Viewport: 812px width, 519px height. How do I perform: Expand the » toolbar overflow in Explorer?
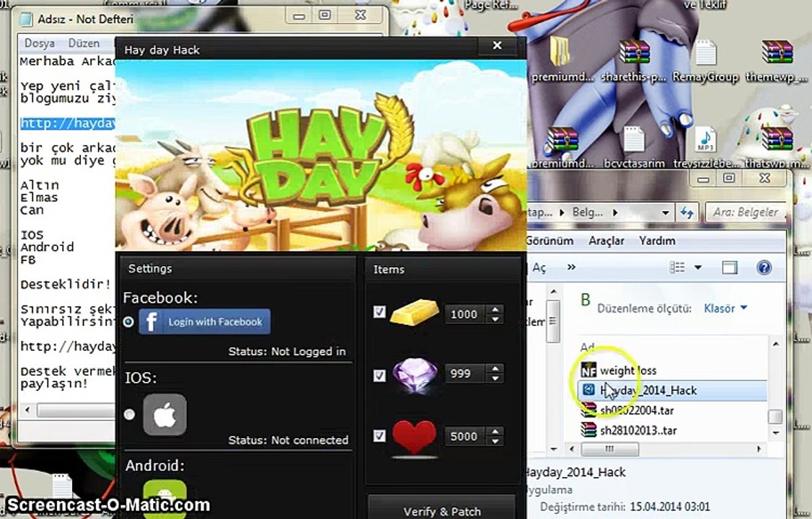[x=571, y=267]
